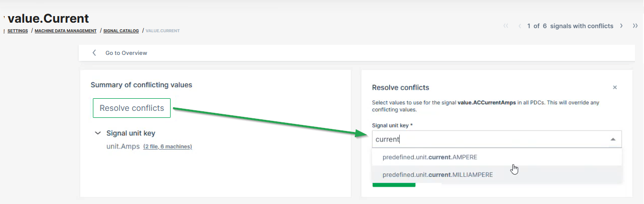Close the Resolve conflicts panel

tap(615, 87)
